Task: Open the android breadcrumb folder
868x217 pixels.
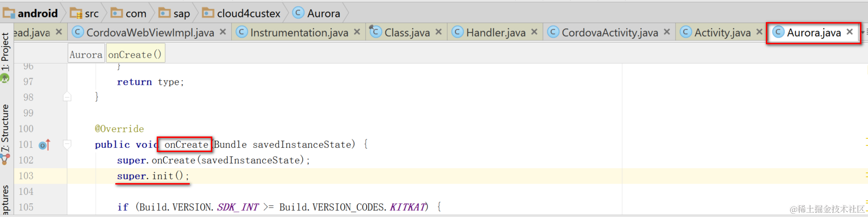Action: pyautogui.click(x=31, y=13)
